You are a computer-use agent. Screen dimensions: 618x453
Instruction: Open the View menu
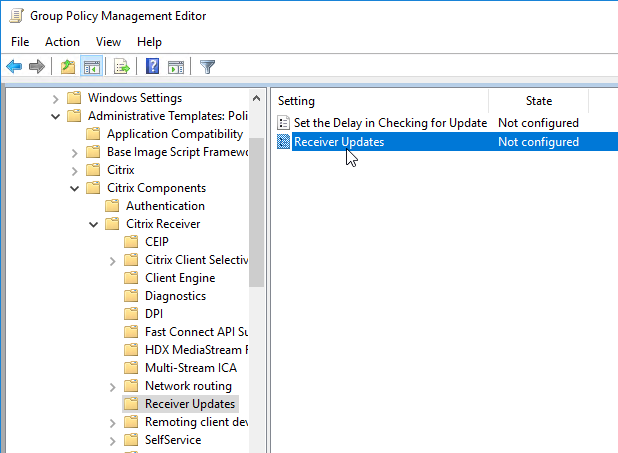pyautogui.click(x=108, y=42)
